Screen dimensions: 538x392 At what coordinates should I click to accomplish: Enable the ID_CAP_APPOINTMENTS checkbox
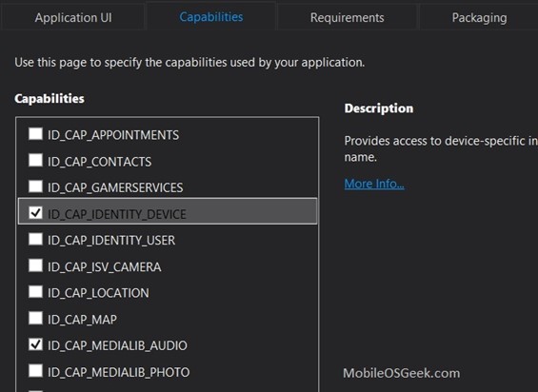[35, 134]
